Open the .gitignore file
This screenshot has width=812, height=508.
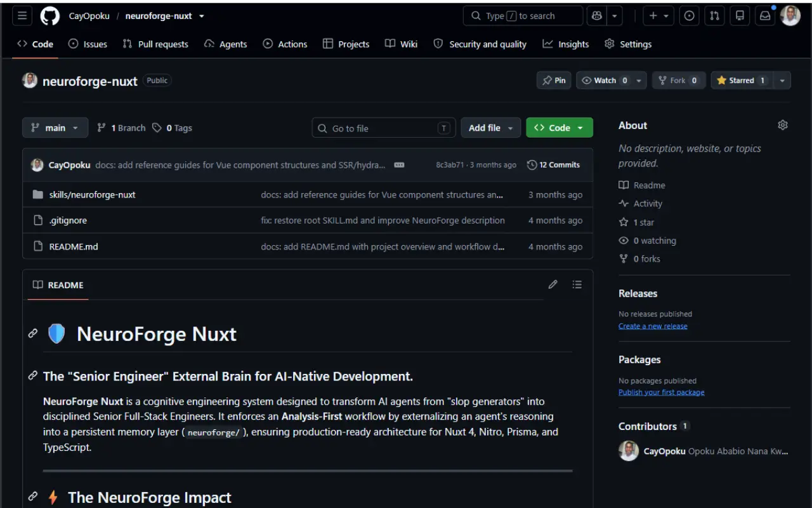[69, 220]
